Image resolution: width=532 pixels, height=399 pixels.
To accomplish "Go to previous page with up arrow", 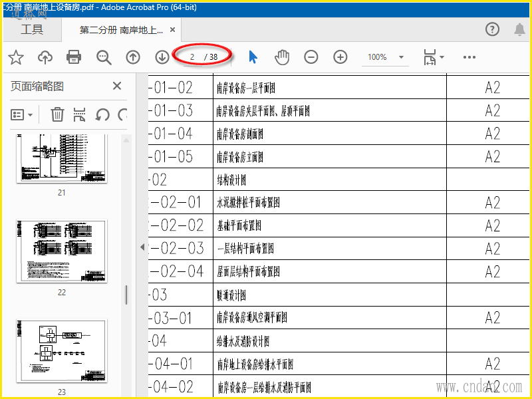I will pos(132,57).
